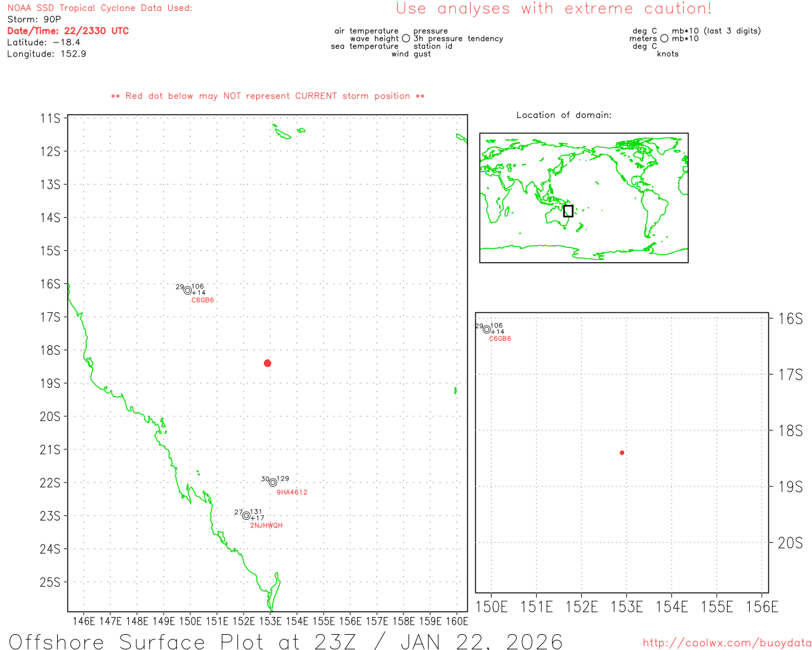The width and height of the screenshot is (812, 650).
Task: Click the 'Use analyses with extreme caution!' warning
Action: coord(554,9)
